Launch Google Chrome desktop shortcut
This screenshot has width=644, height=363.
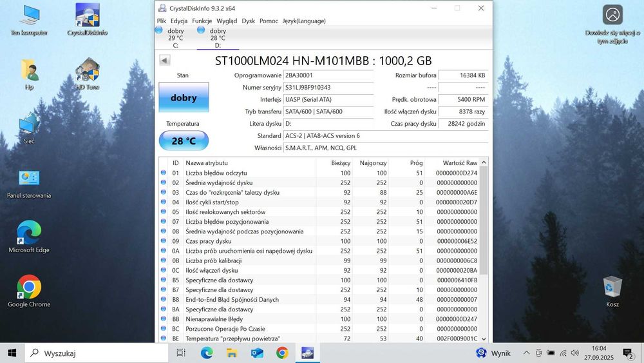pyautogui.click(x=29, y=291)
